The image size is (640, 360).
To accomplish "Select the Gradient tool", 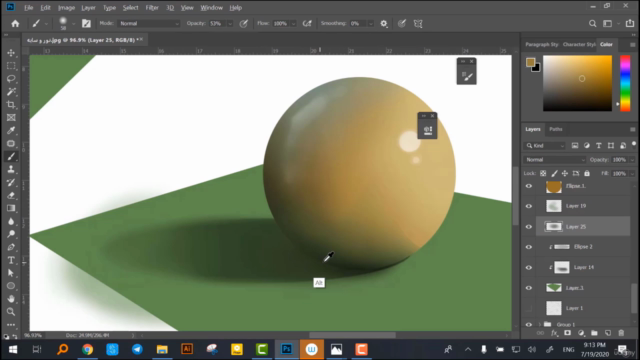I will [11, 208].
